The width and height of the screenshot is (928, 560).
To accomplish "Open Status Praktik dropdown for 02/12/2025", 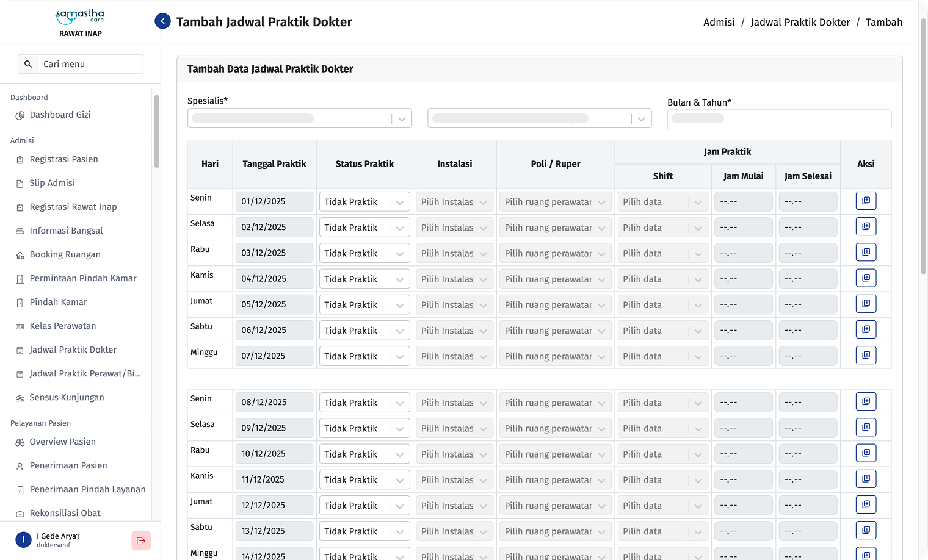I will coord(364,228).
